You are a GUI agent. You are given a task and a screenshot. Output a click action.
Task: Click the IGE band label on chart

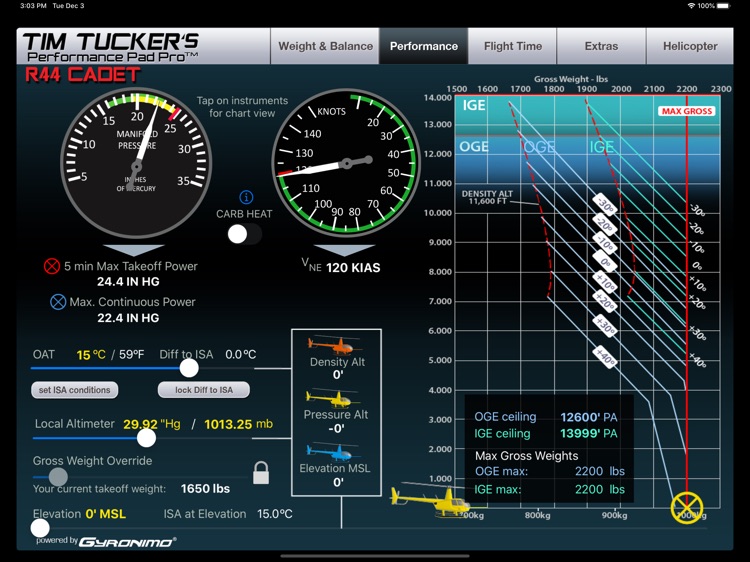click(x=474, y=105)
